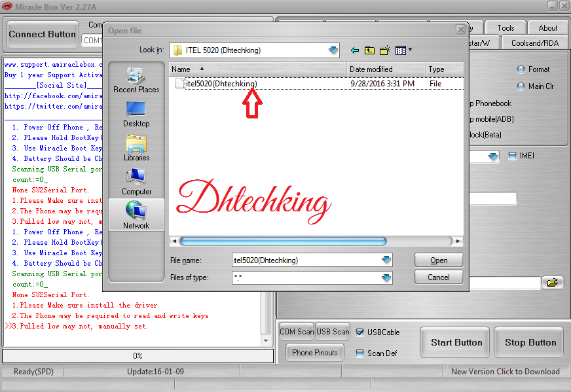The width and height of the screenshot is (571, 392).
Task: Select the Format radio option
Action: click(521, 69)
